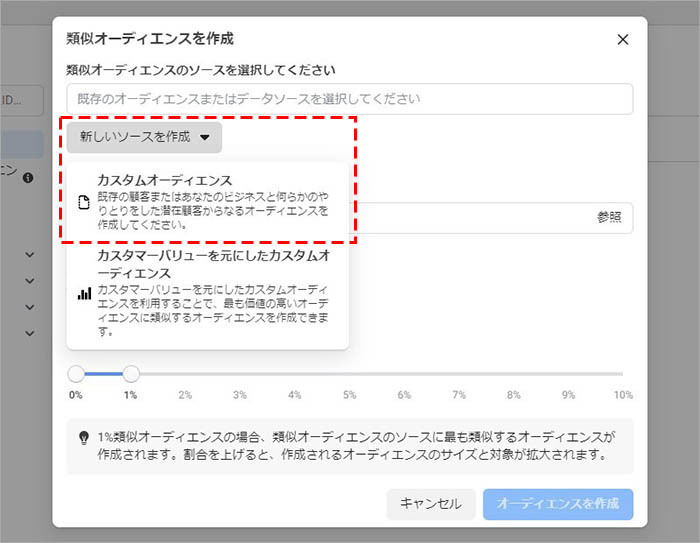Focus the audience source selection field
Viewport: 700px width, 543px height.
pyautogui.click(x=350, y=99)
